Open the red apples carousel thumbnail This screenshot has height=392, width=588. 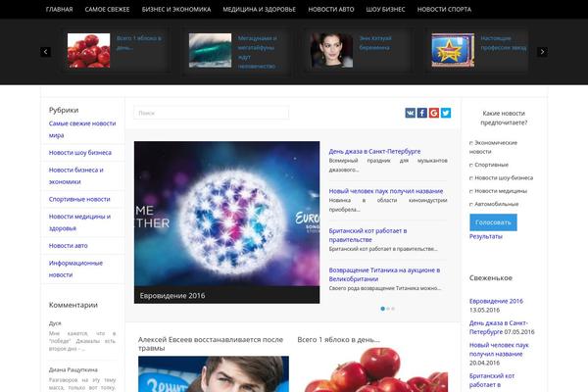click(88, 51)
